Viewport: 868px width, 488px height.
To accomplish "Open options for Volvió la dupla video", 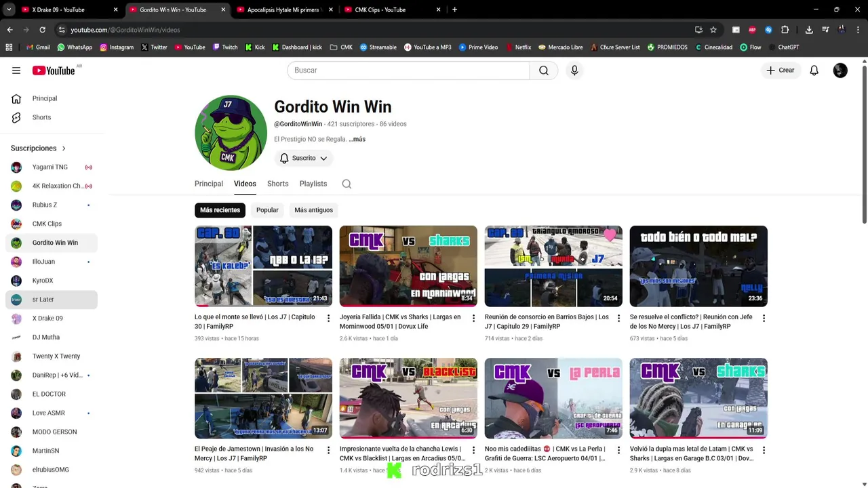I will click(764, 451).
